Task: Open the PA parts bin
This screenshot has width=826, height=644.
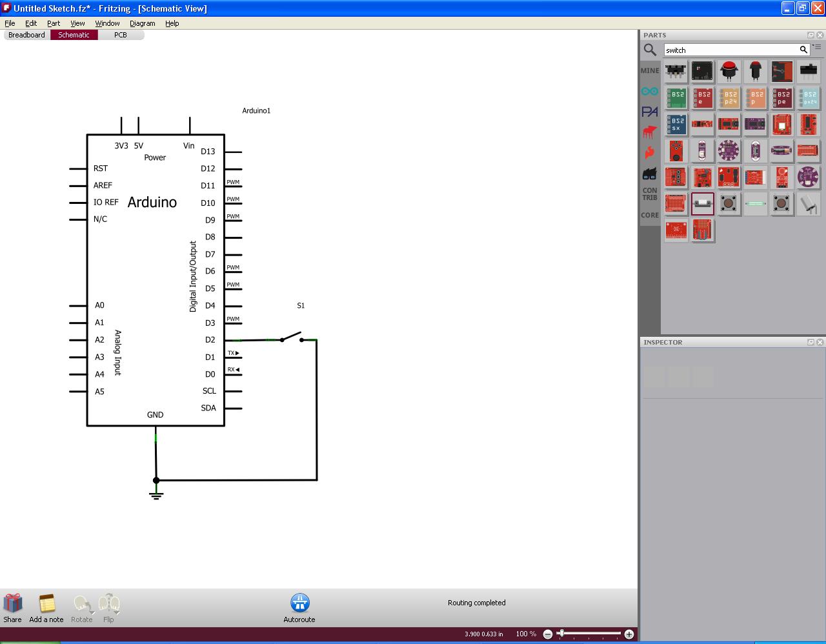Action: coord(650,112)
